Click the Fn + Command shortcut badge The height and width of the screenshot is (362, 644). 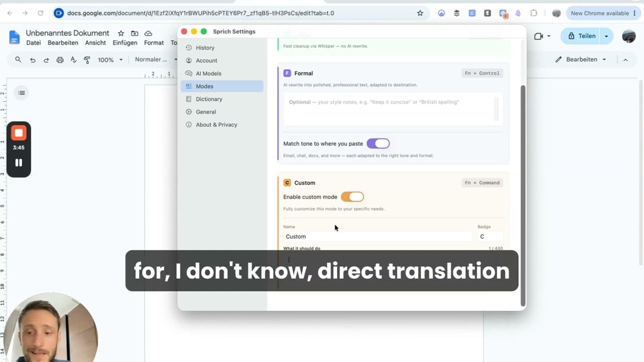click(x=482, y=183)
